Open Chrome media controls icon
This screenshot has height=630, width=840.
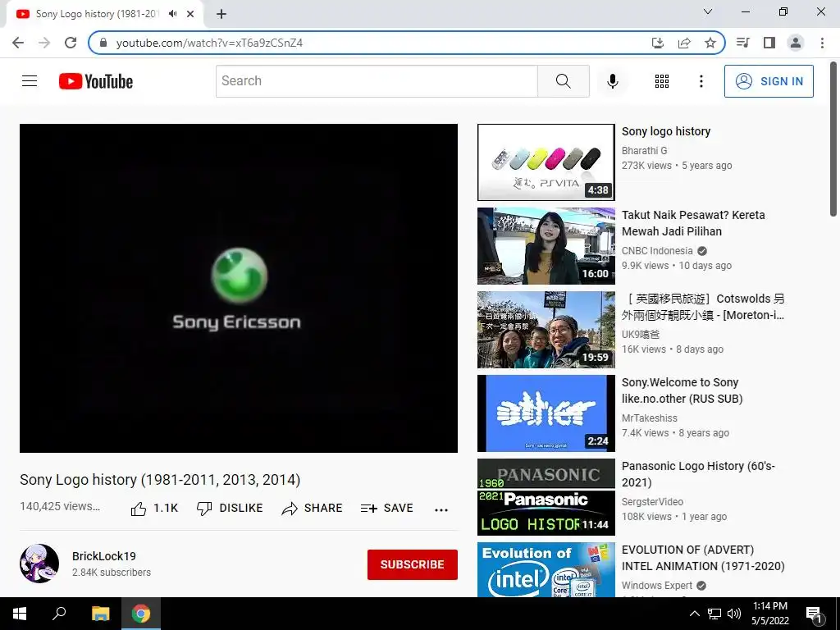(742, 43)
